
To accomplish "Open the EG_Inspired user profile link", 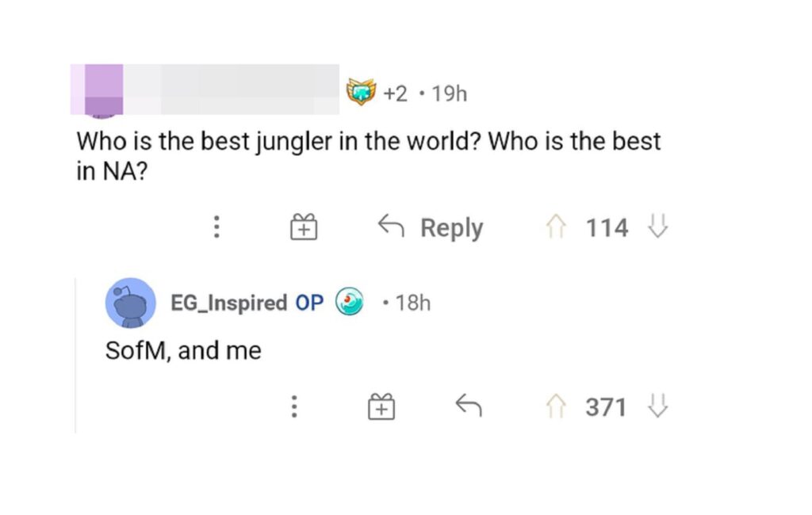I will pyautogui.click(x=228, y=303).
